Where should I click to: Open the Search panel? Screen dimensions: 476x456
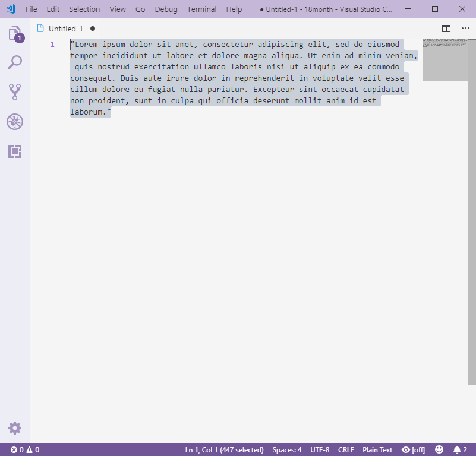pyautogui.click(x=15, y=62)
